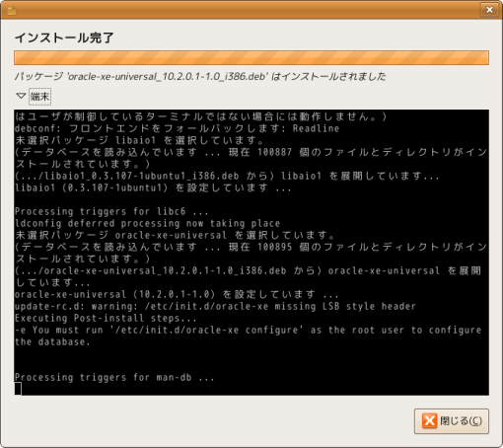Click the debconf Readline fallback line
This screenshot has width=503, height=448.
point(177,128)
